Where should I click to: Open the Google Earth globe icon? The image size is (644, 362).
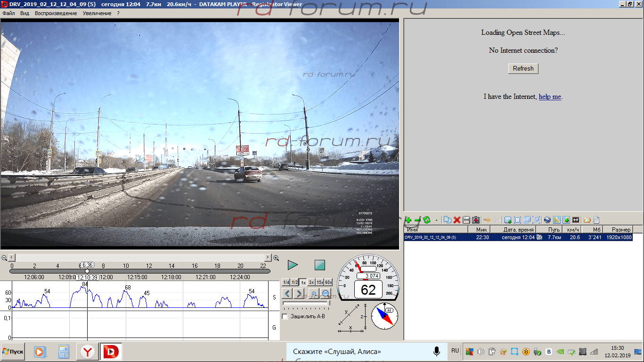pos(547,220)
